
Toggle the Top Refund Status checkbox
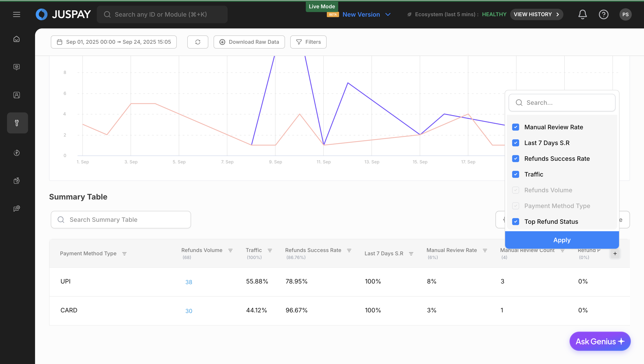(x=516, y=222)
